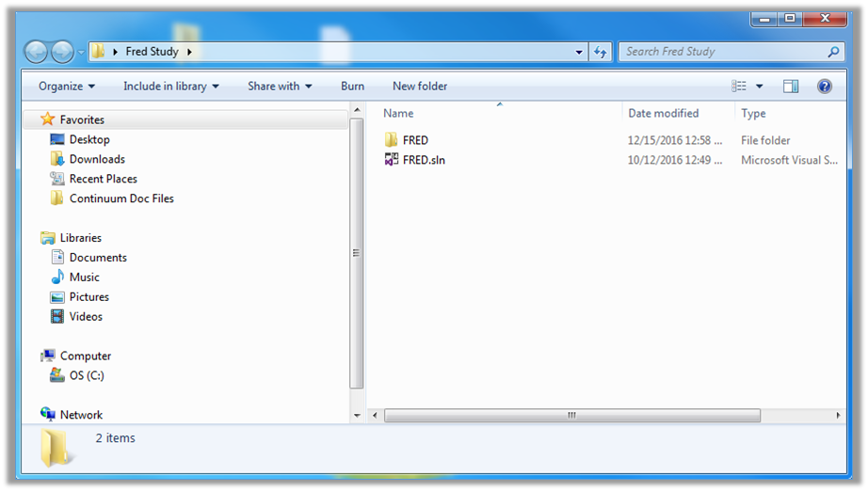Click the Network globe icon
The height and width of the screenshot is (491, 868).
coord(48,414)
